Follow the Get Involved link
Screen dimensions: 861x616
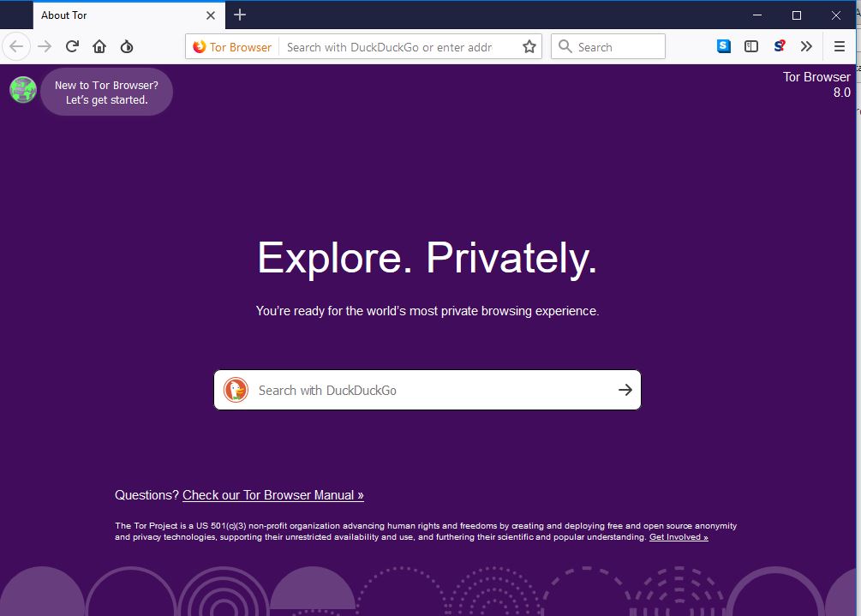point(679,537)
